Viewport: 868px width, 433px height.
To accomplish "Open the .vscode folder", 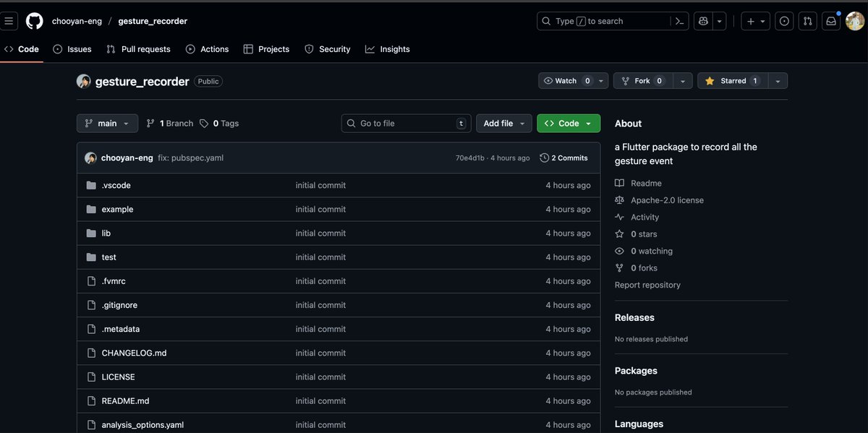I will pos(116,185).
